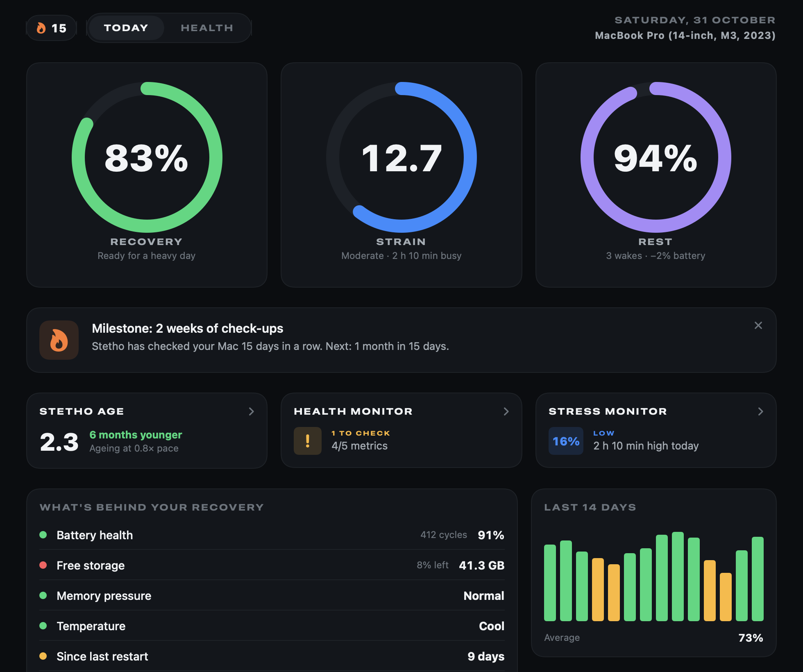Click the green dot beside Battery health
The height and width of the screenshot is (672, 803).
coord(43,535)
